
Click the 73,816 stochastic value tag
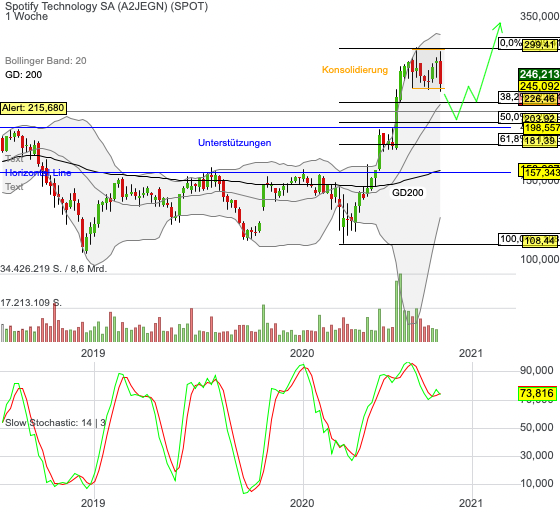(x=537, y=393)
